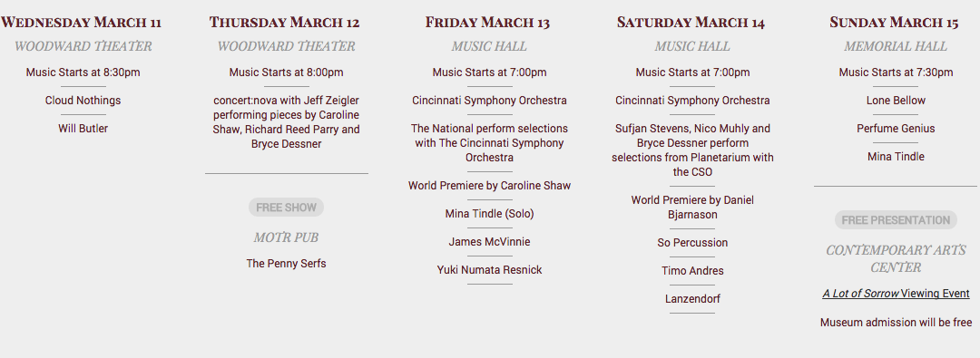Click So Percussion on Saturday
Screen dimensions: 980x358
pos(692,242)
